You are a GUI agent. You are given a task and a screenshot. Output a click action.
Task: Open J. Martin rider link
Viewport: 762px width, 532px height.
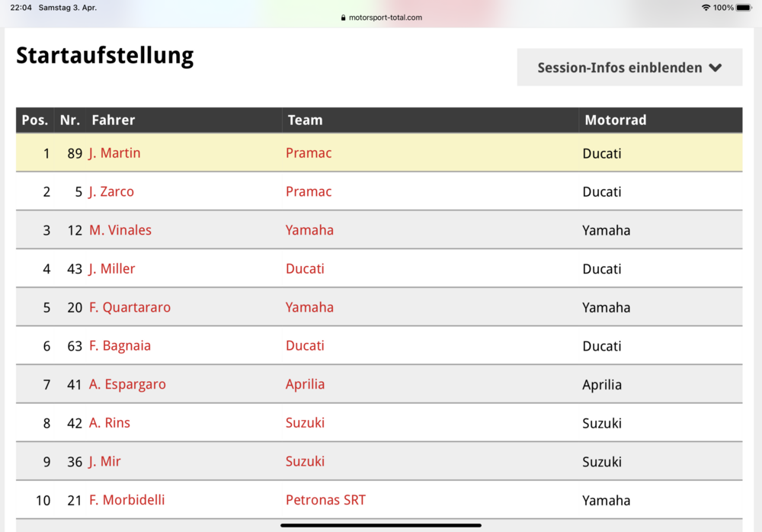115,153
